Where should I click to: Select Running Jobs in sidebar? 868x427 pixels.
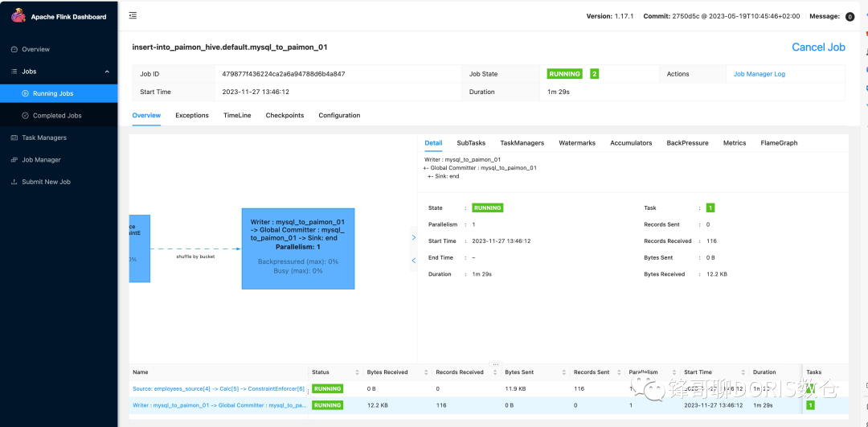coord(59,93)
